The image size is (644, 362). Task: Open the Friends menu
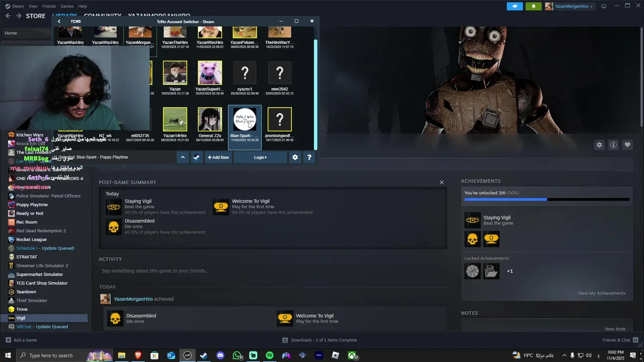click(49, 6)
